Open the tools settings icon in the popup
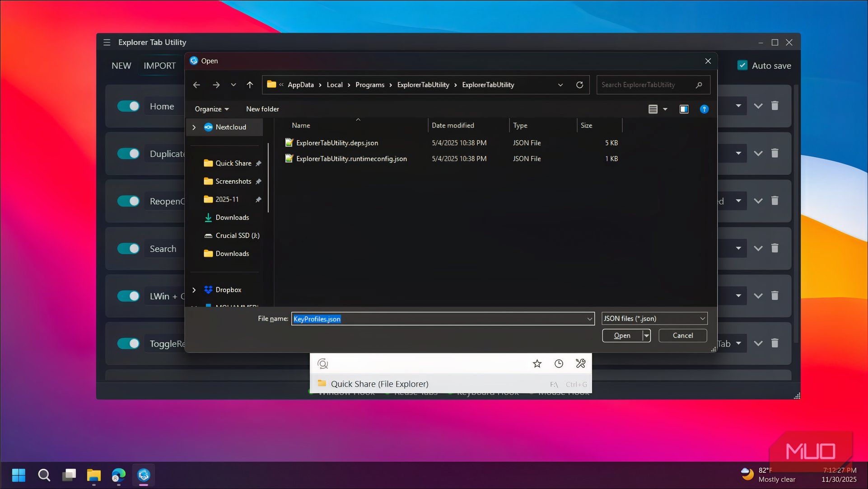868x489 pixels. (x=580, y=363)
